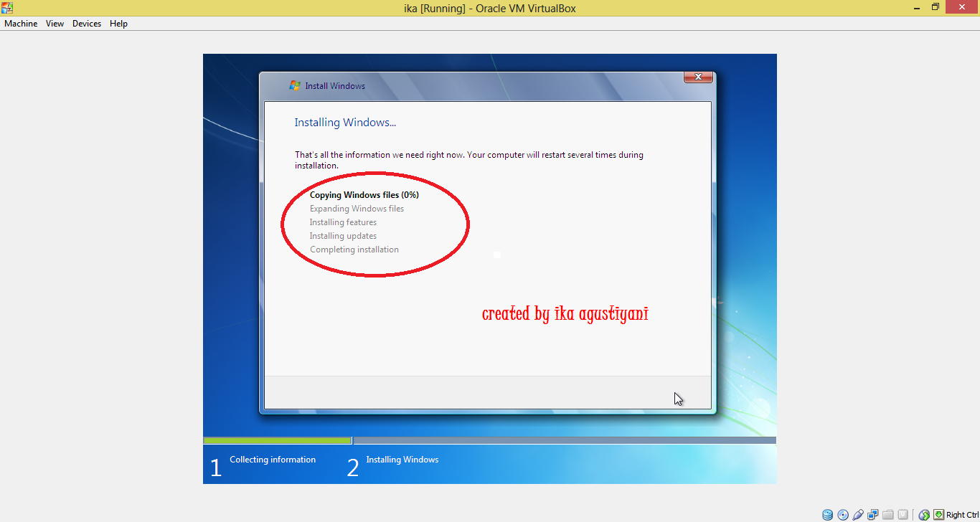Open the View menu
980x522 pixels.
[x=55, y=23]
